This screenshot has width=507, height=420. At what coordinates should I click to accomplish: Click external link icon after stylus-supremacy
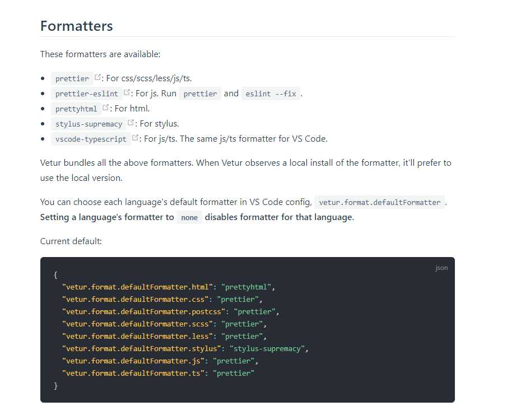click(x=131, y=123)
